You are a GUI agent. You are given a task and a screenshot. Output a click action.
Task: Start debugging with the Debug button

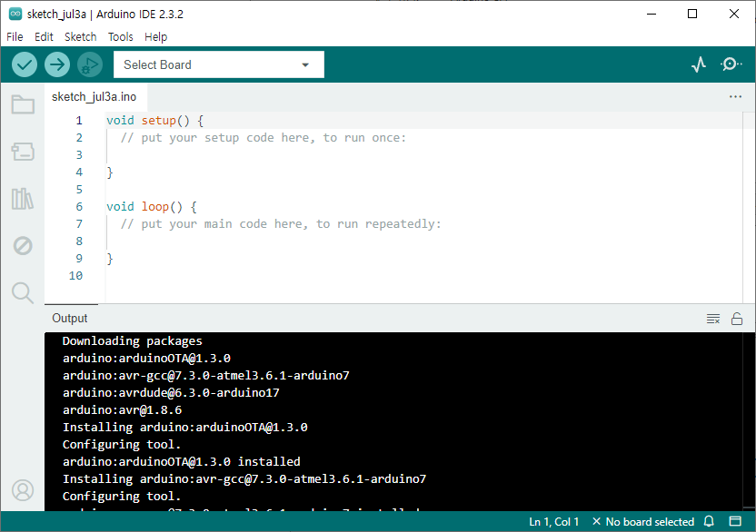click(x=90, y=64)
